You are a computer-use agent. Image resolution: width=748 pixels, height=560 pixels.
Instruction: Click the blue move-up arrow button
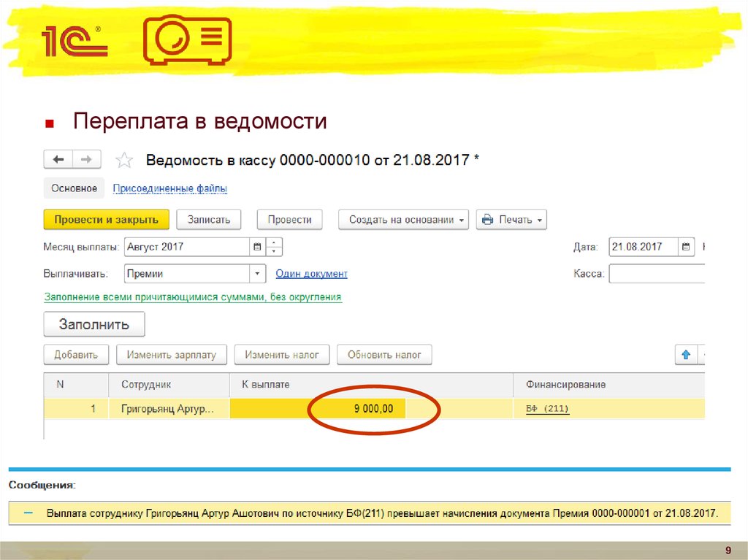(x=686, y=355)
